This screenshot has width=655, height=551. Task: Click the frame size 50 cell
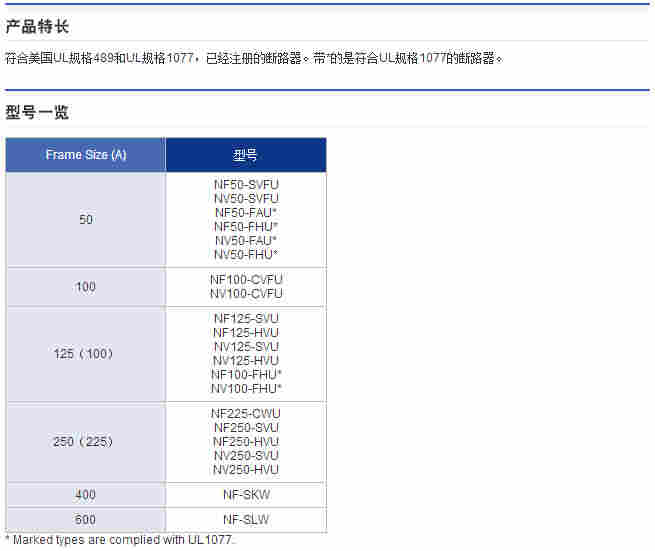point(86,220)
